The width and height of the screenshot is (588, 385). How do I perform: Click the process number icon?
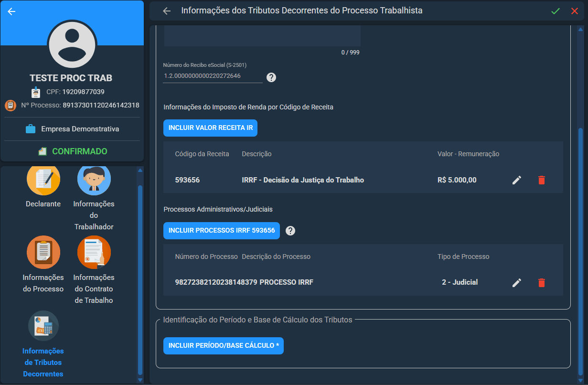click(11, 105)
